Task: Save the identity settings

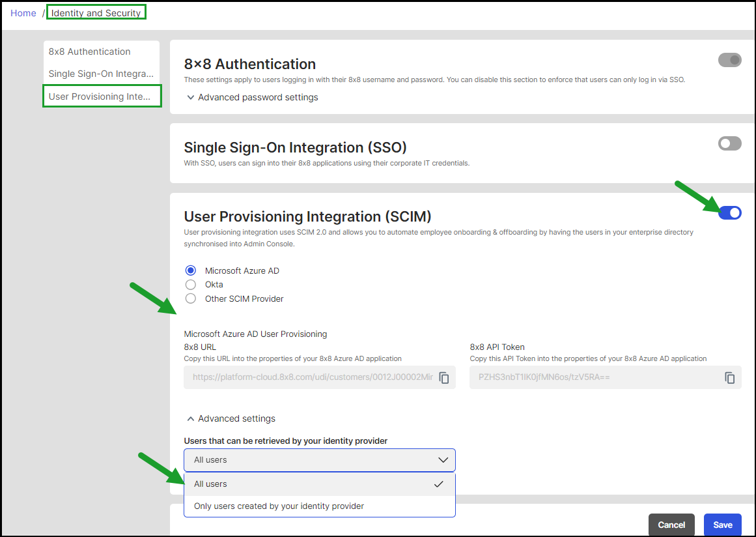Action: pos(722,525)
